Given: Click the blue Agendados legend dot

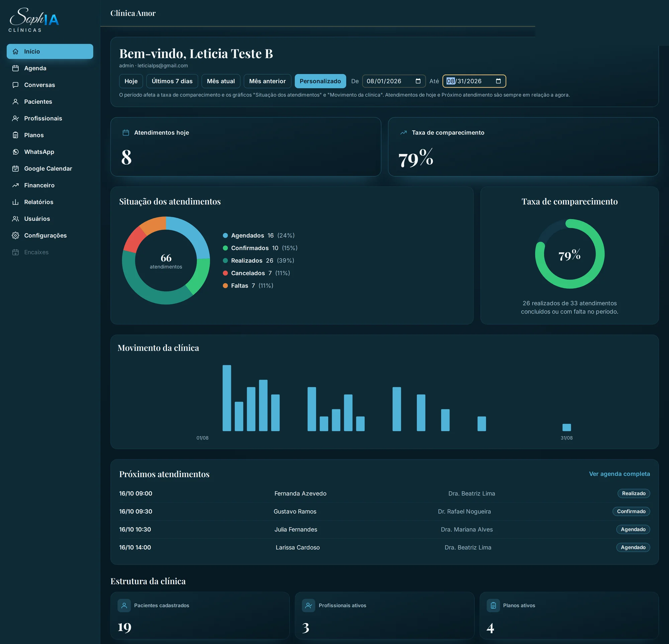Looking at the screenshot, I should pos(225,236).
